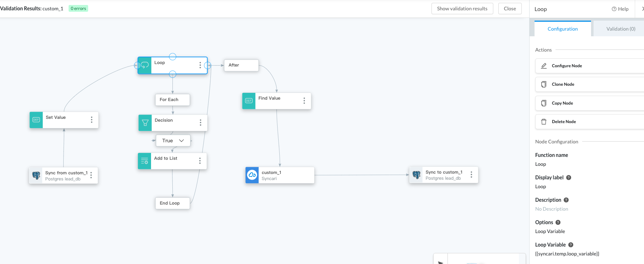Image resolution: width=644 pixels, height=264 pixels.
Task: Click the Clone Node action
Action: (590, 84)
